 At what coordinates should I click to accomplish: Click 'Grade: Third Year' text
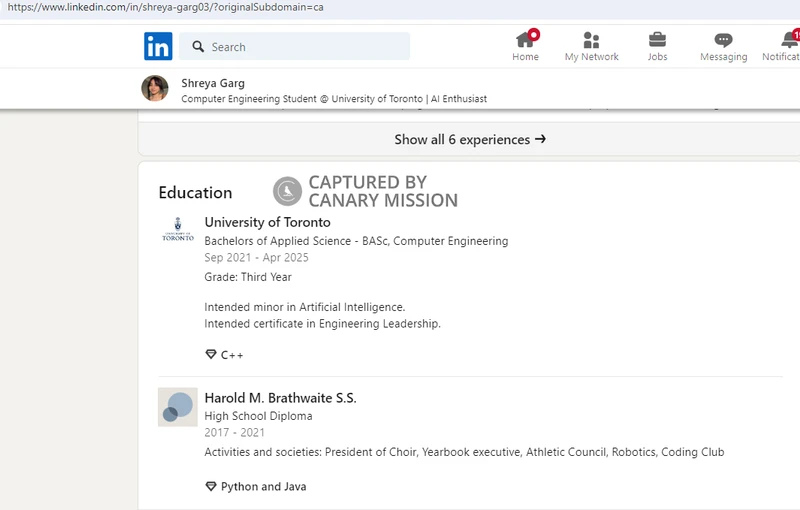coord(248,277)
